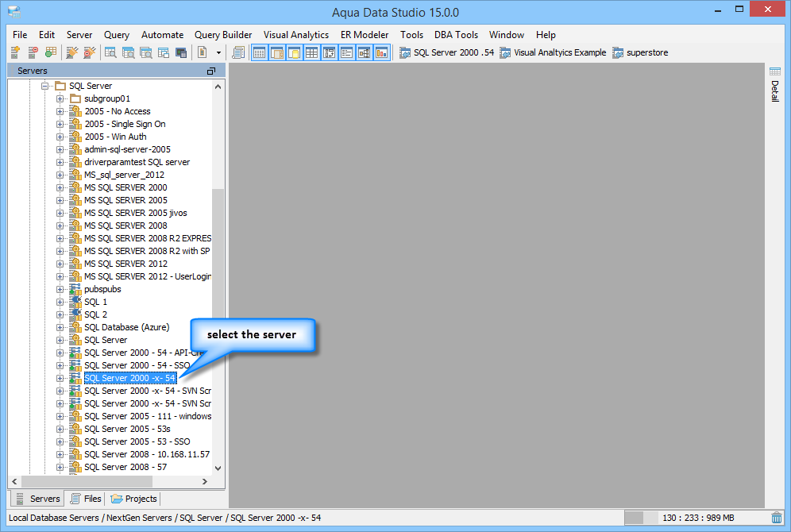The width and height of the screenshot is (791, 532).
Task: Click the 2005 - Win Auth server icon
Action: (75, 136)
